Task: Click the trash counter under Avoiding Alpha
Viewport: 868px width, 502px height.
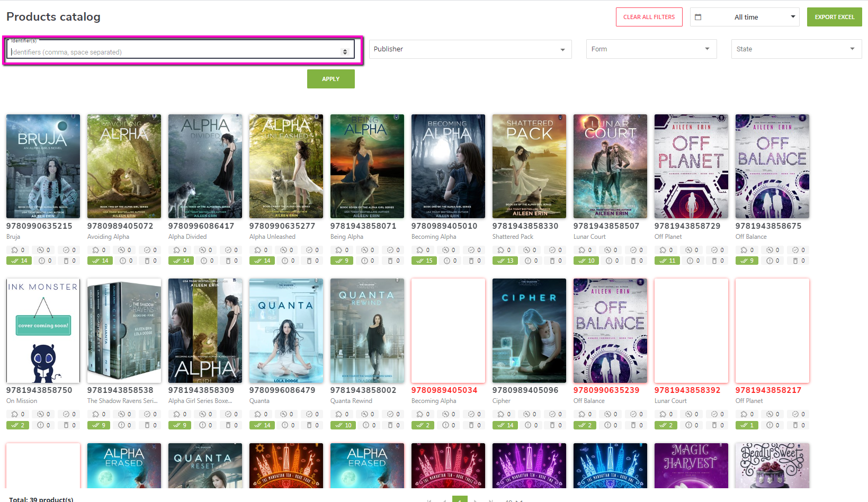Action: click(x=151, y=261)
